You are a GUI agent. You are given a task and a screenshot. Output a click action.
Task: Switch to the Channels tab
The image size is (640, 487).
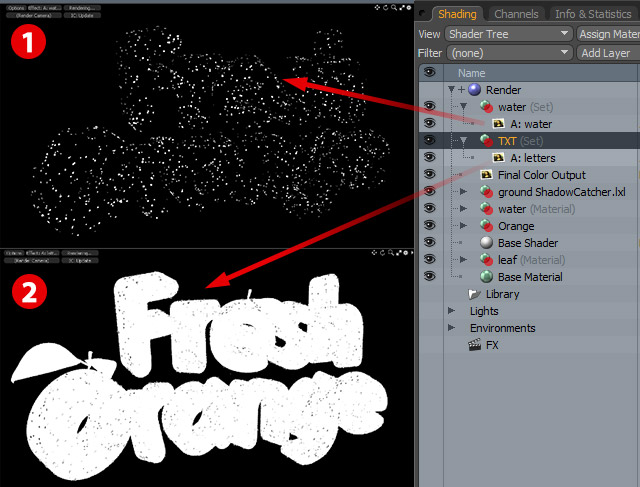pyautogui.click(x=516, y=14)
